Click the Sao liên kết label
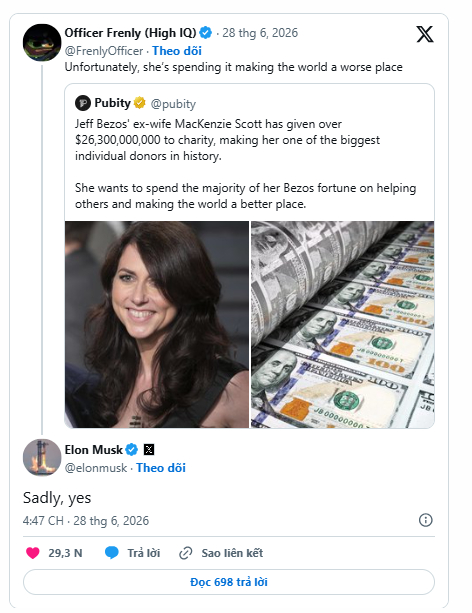Viewport: 472px width, 613px height. click(232, 553)
